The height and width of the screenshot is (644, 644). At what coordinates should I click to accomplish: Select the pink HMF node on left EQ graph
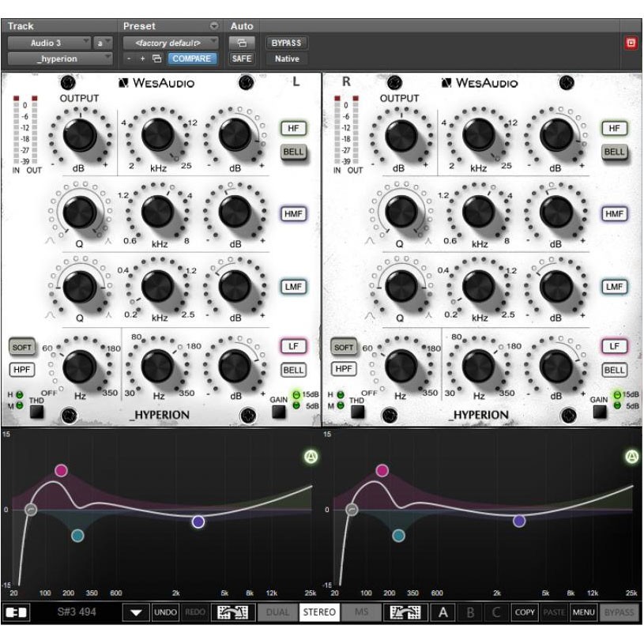tap(62, 469)
